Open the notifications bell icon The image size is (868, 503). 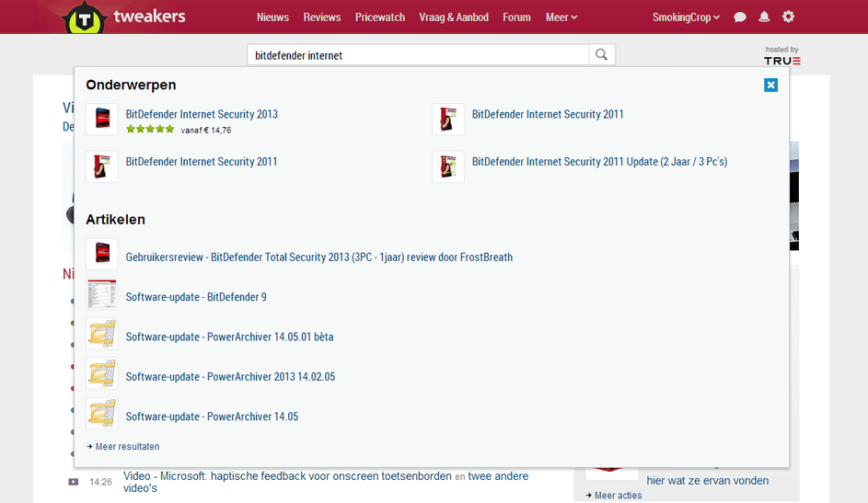click(764, 17)
